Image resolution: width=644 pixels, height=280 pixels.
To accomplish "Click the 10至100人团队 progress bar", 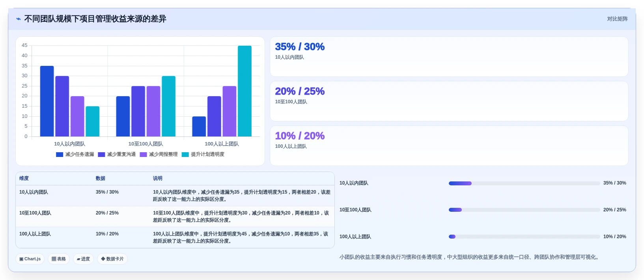I will point(524,210).
